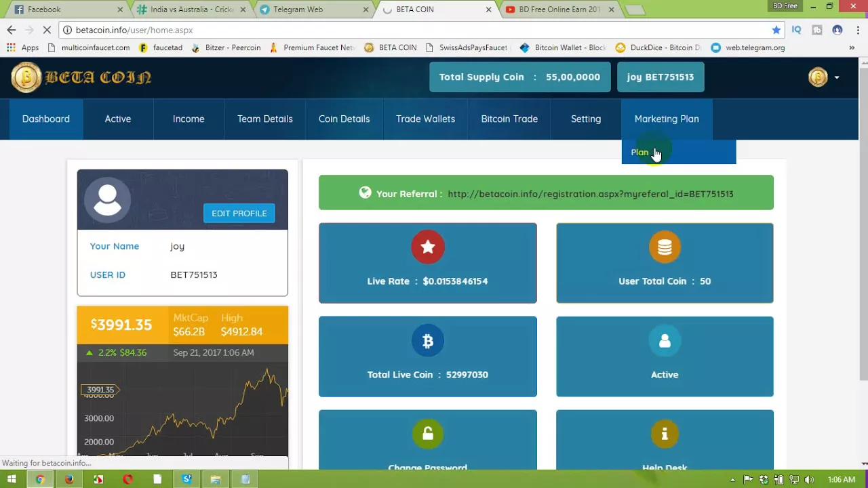
Task: Expand the user coin dropdown in header
Action: [x=824, y=77]
